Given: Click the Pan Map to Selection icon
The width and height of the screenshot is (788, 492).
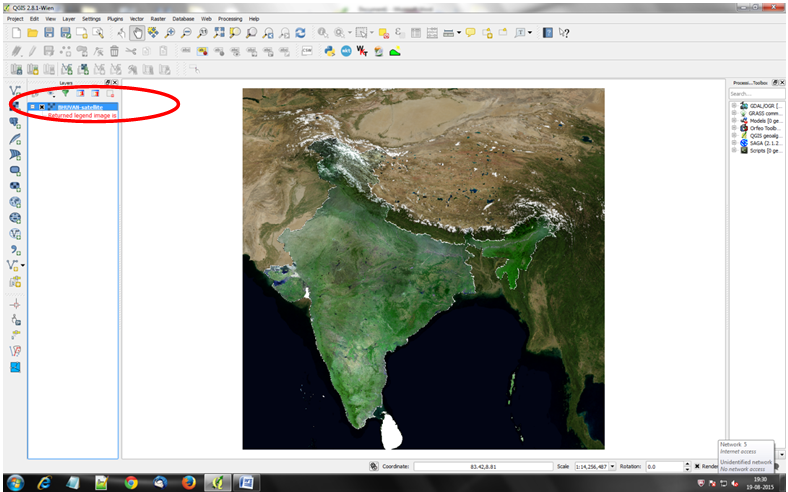Looking at the screenshot, I should tap(153, 33).
